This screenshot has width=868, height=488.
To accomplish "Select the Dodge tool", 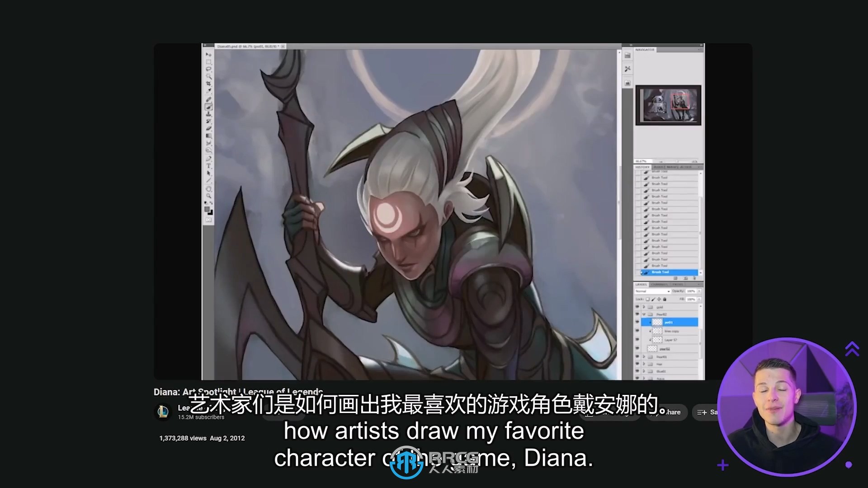I will [209, 150].
